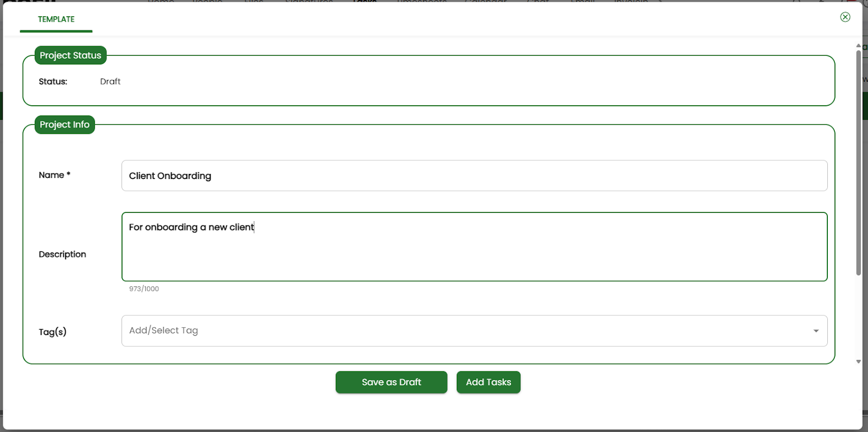Click the Draft status value

[110, 82]
